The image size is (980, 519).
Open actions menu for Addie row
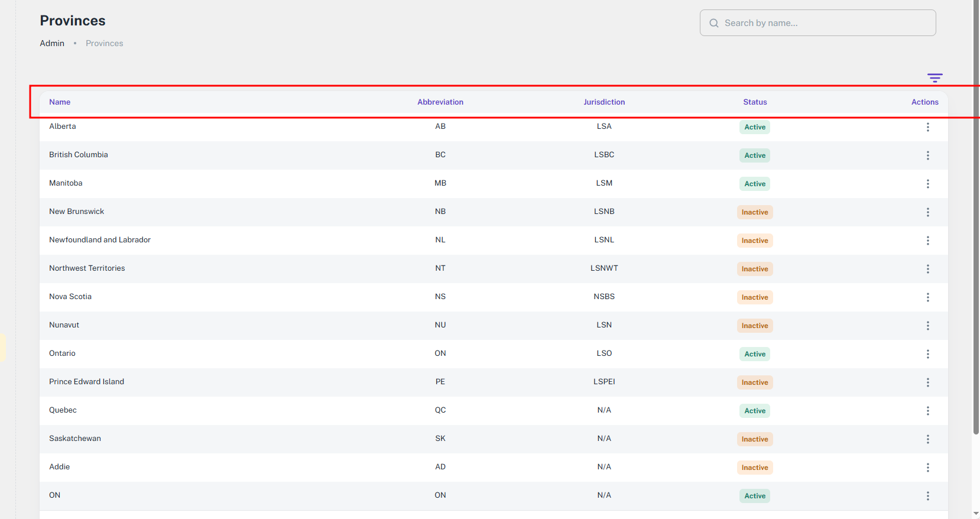pyautogui.click(x=927, y=468)
